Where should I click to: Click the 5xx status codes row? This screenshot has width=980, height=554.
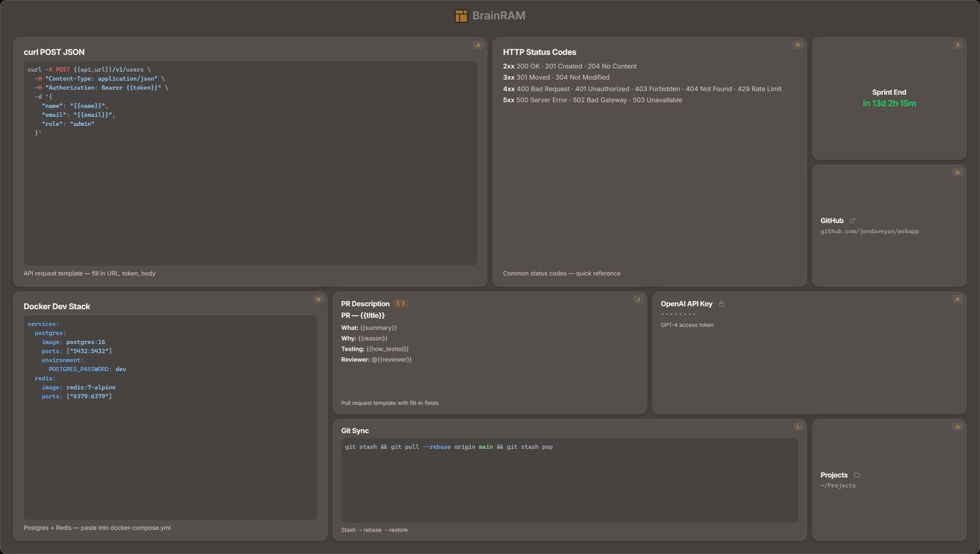pyautogui.click(x=592, y=100)
